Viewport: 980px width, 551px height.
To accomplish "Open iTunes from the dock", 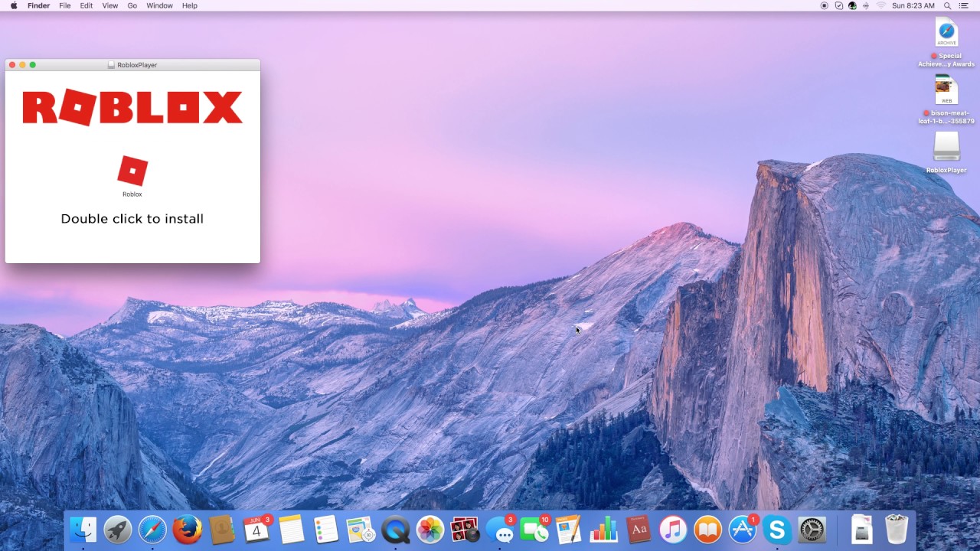I will [x=673, y=530].
